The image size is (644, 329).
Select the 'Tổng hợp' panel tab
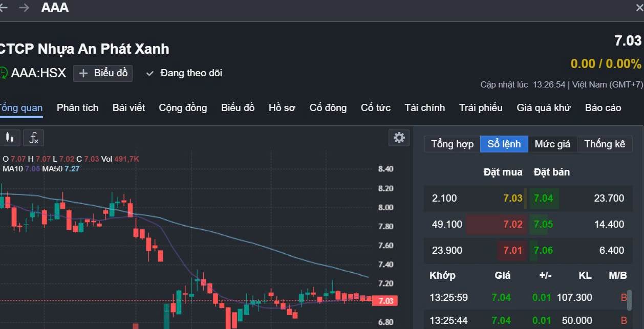click(452, 144)
